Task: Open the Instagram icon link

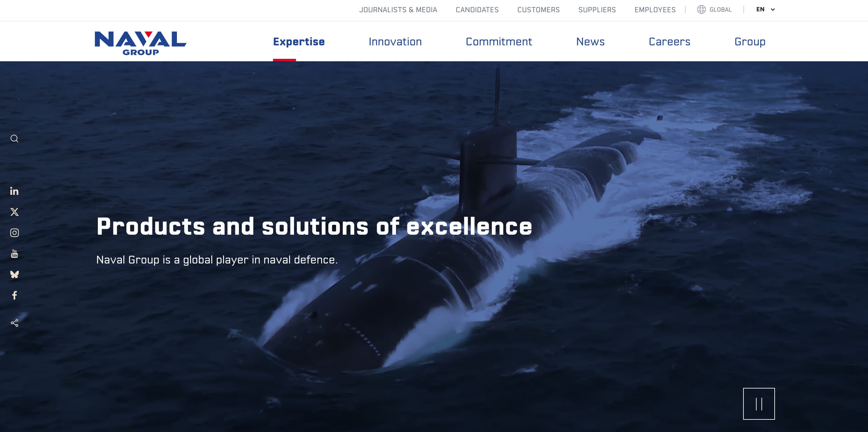Action: click(x=14, y=233)
